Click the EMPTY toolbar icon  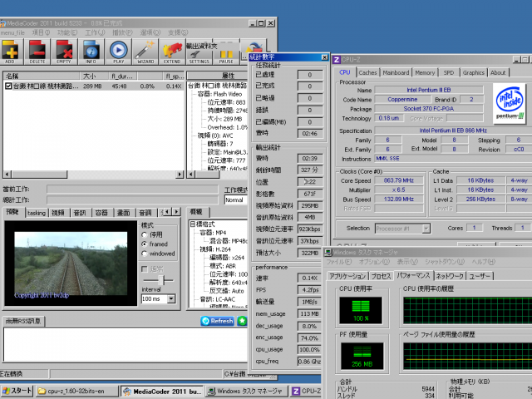(64, 52)
